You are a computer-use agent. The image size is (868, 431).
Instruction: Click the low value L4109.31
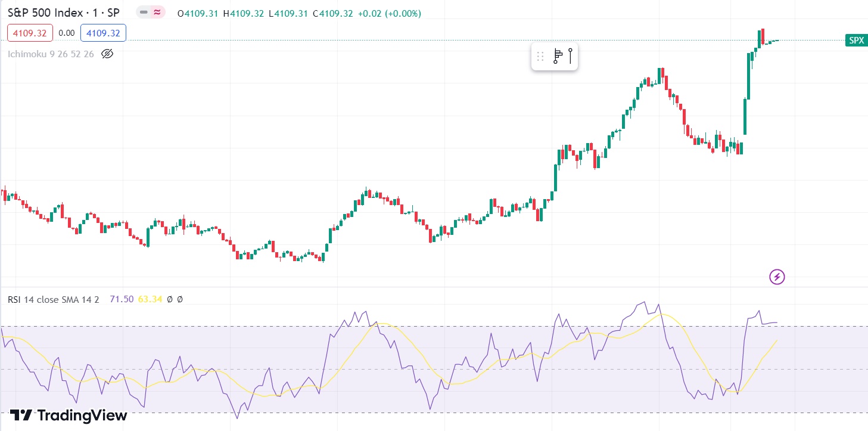click(288, 13)
